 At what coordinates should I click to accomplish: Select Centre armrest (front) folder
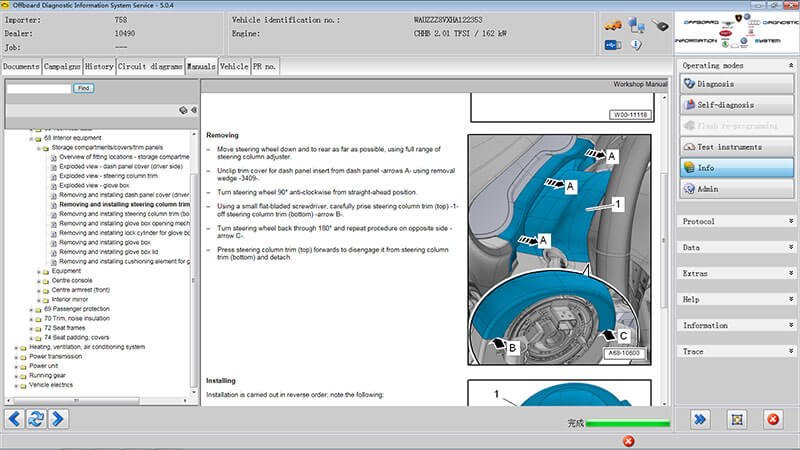pyautogui.click(x=81, y=290)
